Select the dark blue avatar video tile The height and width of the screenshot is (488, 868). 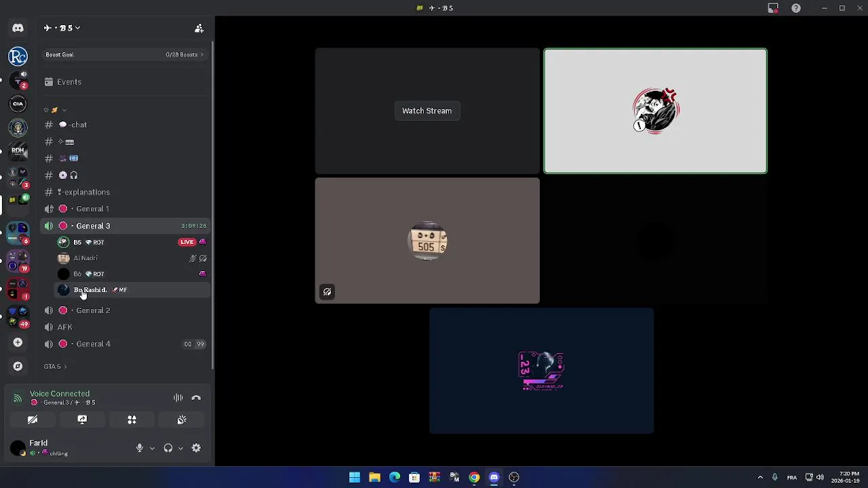(541, 371)
